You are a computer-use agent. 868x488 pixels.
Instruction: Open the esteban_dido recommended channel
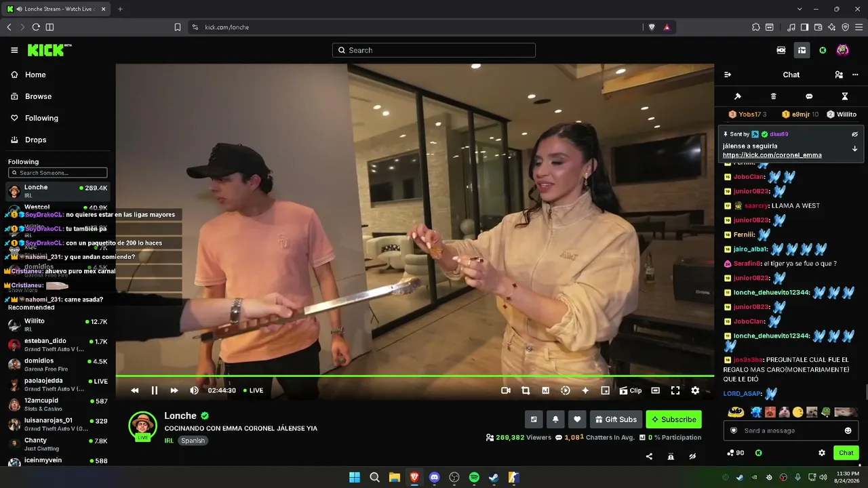tap(58, 344)
